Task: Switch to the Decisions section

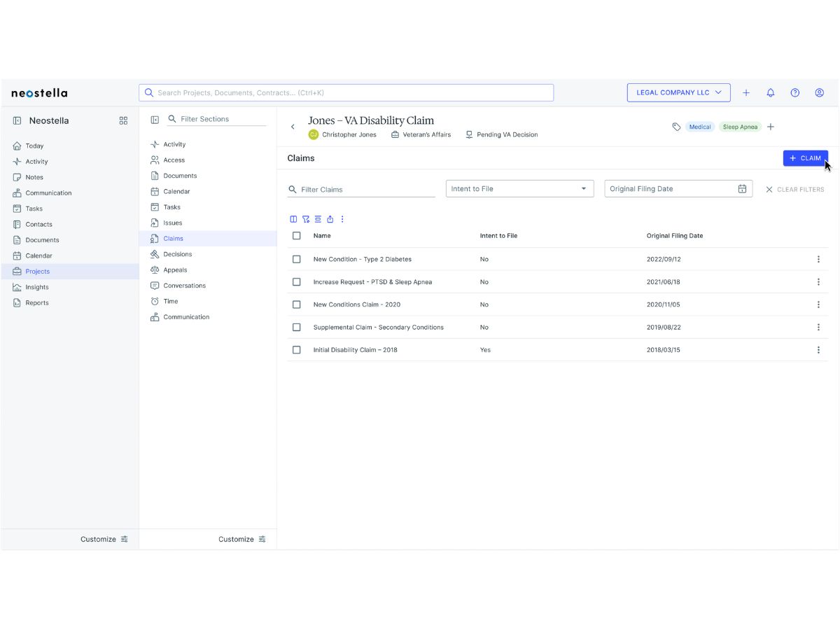Action: pos(208,254)
